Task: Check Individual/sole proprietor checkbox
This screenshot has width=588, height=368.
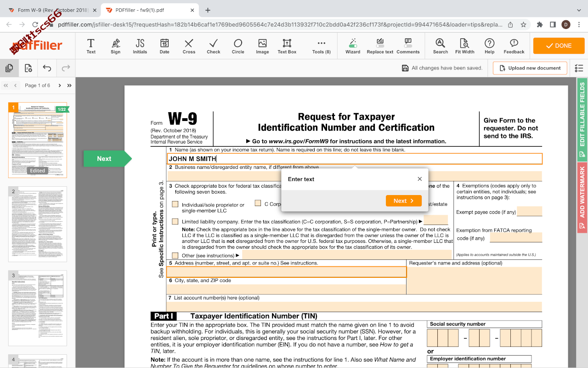Action: click(x=175, y=204)
